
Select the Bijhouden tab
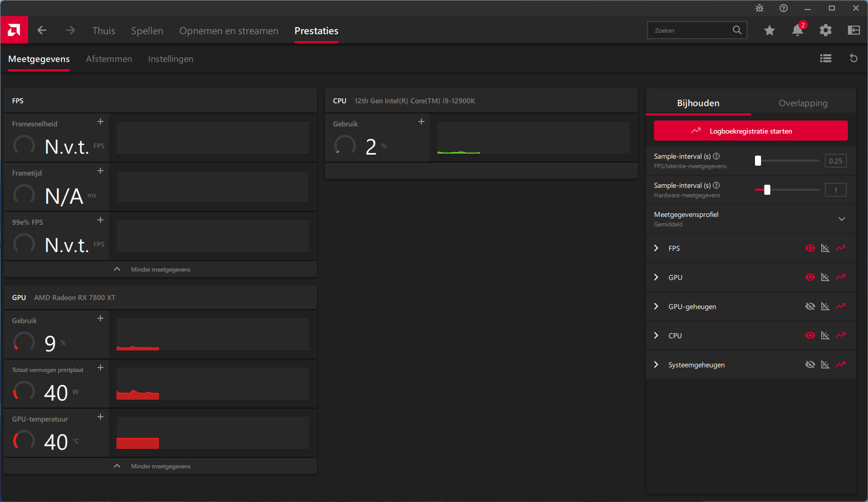pos(698,103)
